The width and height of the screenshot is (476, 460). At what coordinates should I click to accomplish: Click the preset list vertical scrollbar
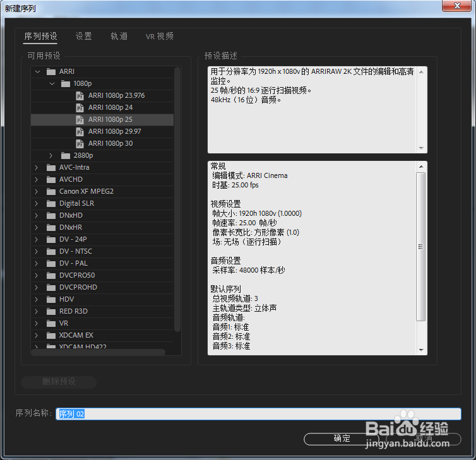(177, 199)
